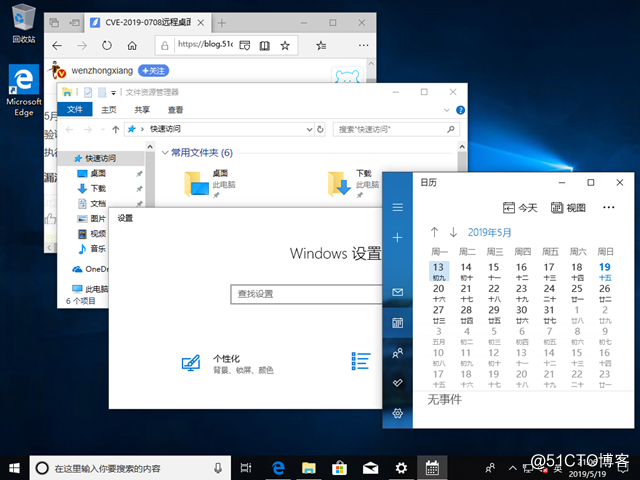Expand Calendar hamburger menu
The height and width of the screenshot is (480, 640).
tap(398, 207)
